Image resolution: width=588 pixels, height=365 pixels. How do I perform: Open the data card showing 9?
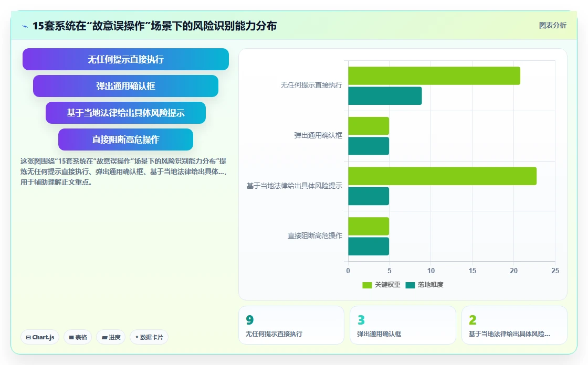pyautogui.click(x=291, y=325)
